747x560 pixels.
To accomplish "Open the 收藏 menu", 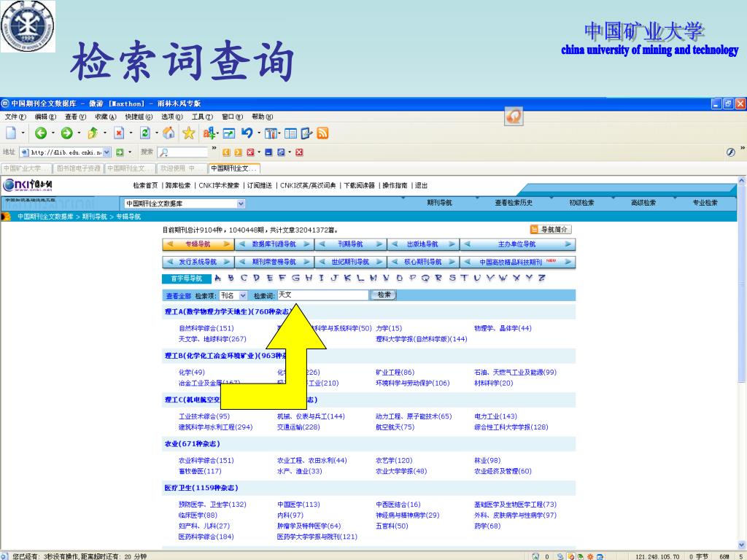I will (106, 117).
